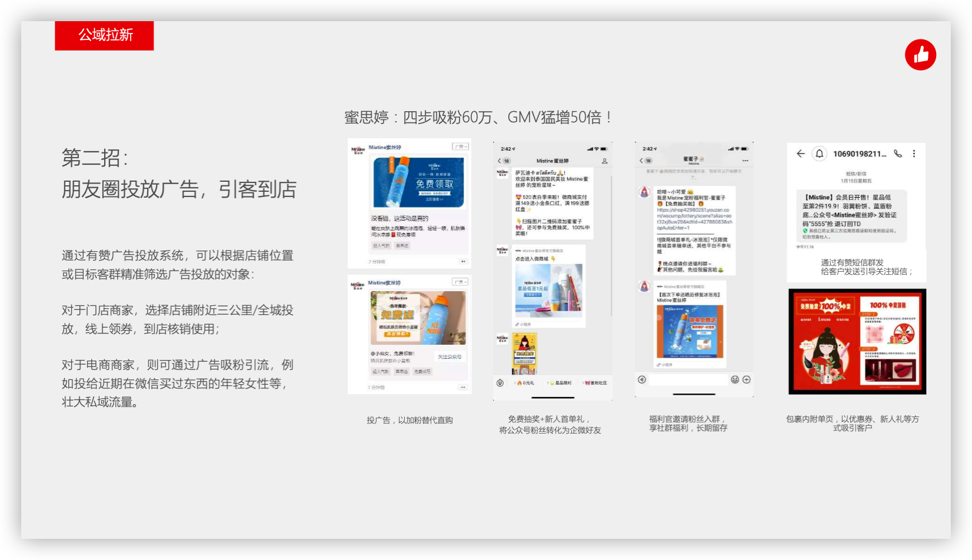
Task: Click 蜜蜜子 sender avatar on first chat message
Action: (645, 192)
